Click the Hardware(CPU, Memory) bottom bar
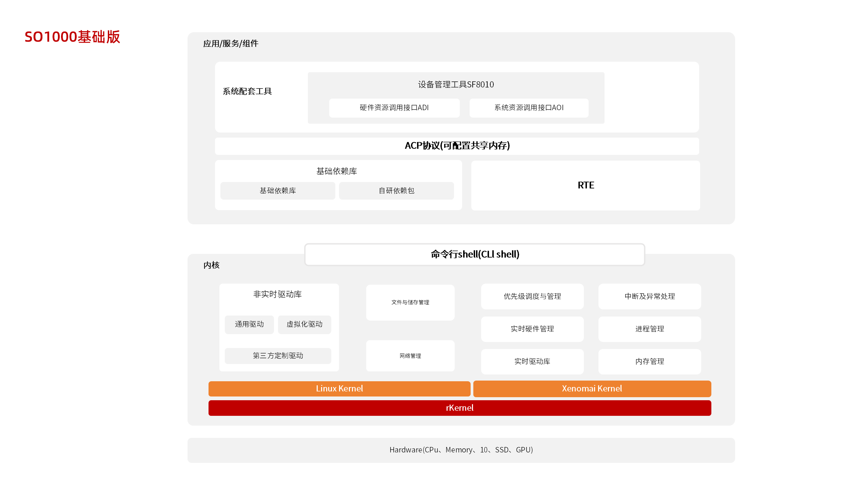Image resolution: width=868 pixels, height=488 pixels. point(461,450)
